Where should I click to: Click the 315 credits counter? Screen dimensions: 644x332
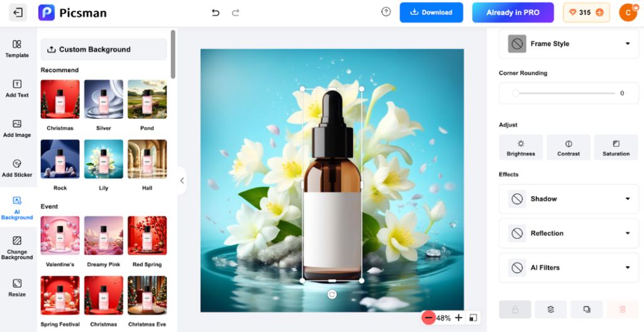click(x=586, y=13)
